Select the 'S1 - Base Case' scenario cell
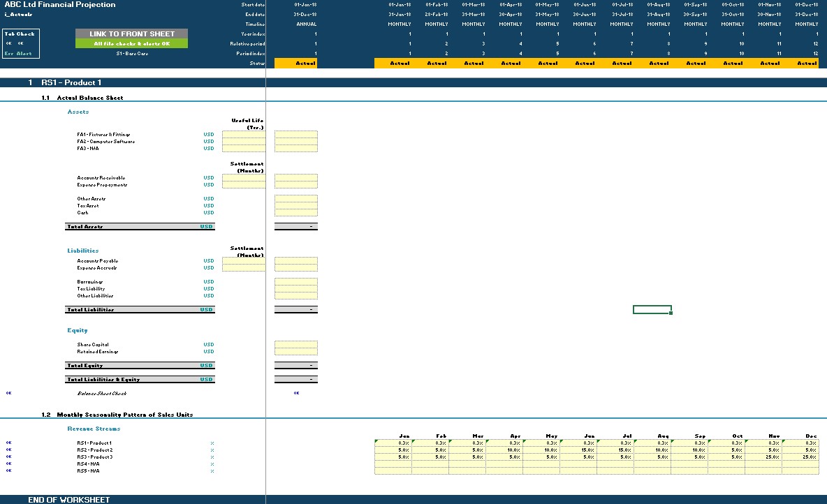Screen dimensions: 827x504 (x=132, y=54)
